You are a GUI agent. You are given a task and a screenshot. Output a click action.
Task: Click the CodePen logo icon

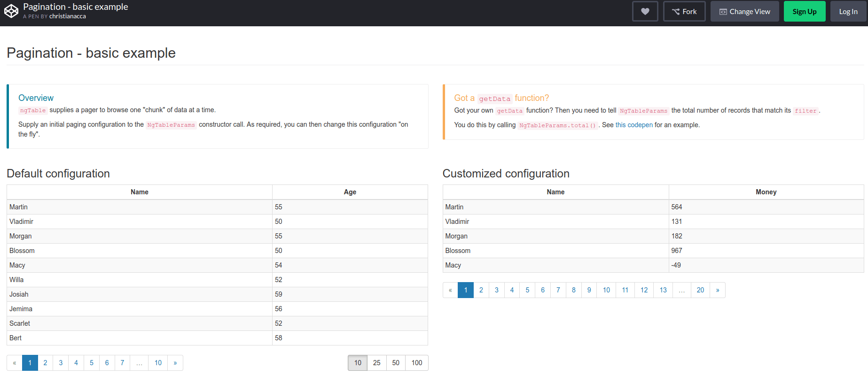(11, 11)
